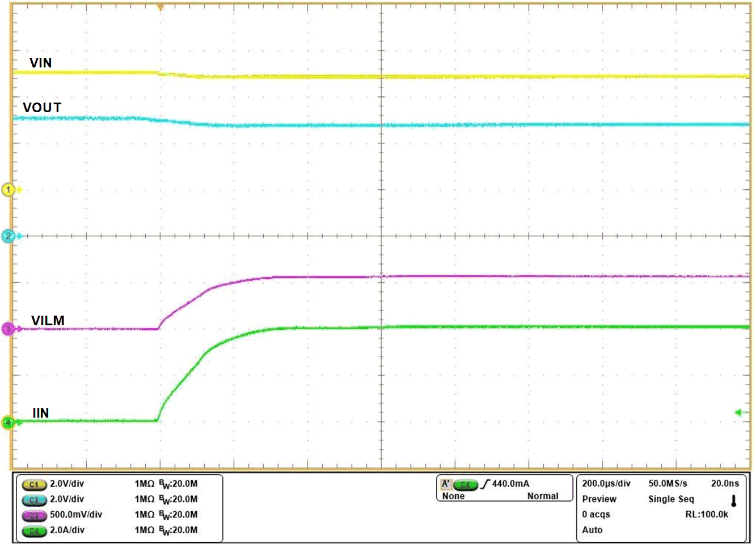756x544 pixels.
Task: Click the Single Seq acquisition mode
Action: click(x=671, y=499)
